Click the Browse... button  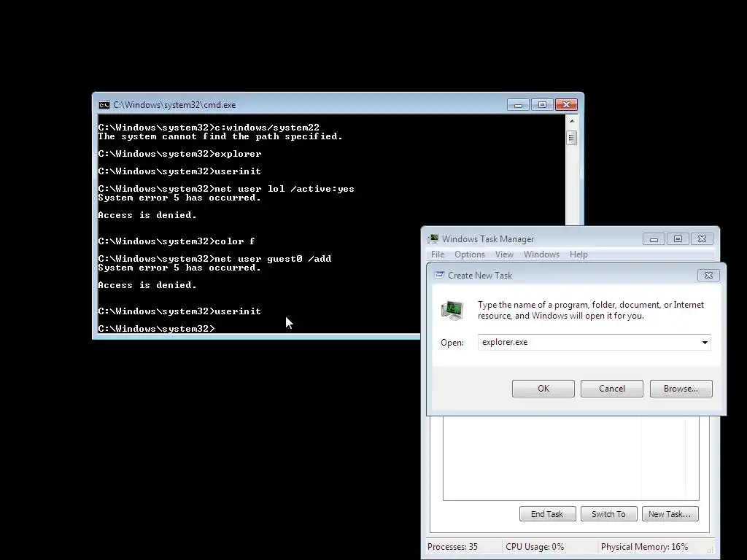tap(681, 389)
